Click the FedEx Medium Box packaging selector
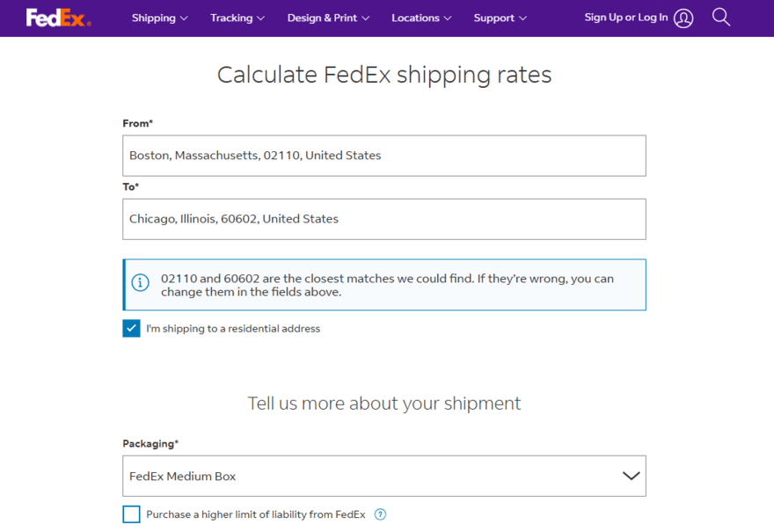This screenshot has height=532, width=774. click(x=383, y=474)
